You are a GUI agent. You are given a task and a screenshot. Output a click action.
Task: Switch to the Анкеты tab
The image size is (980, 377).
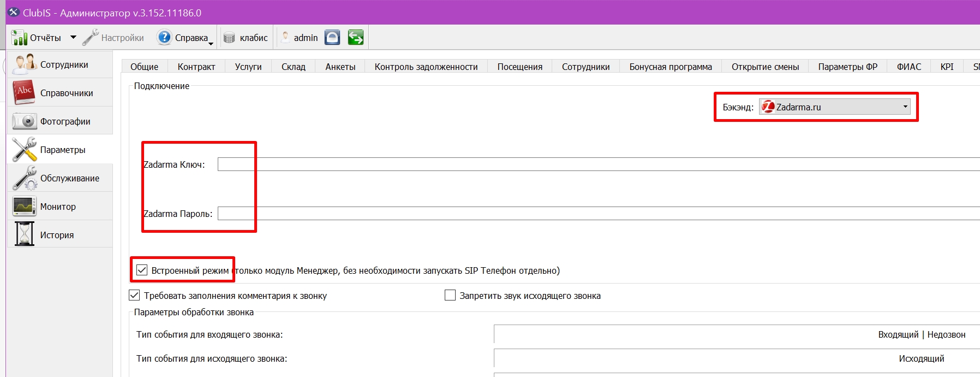point(340,67)
